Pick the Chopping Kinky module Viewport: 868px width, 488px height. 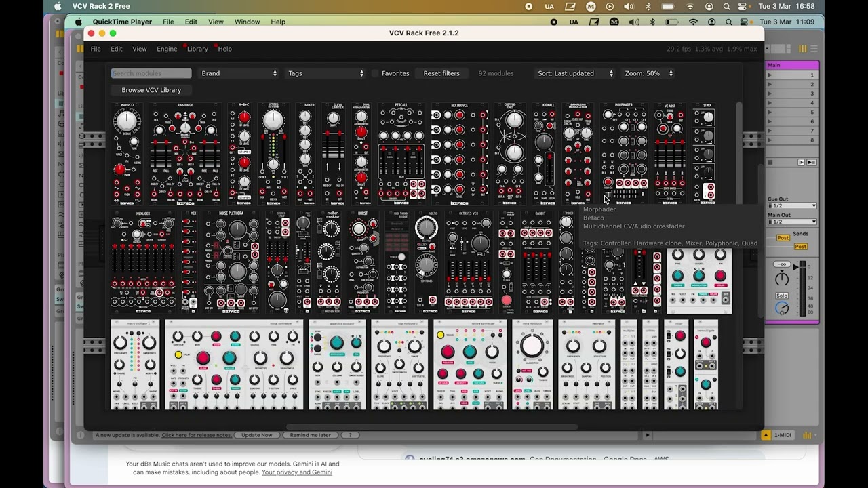click(510, 154)
